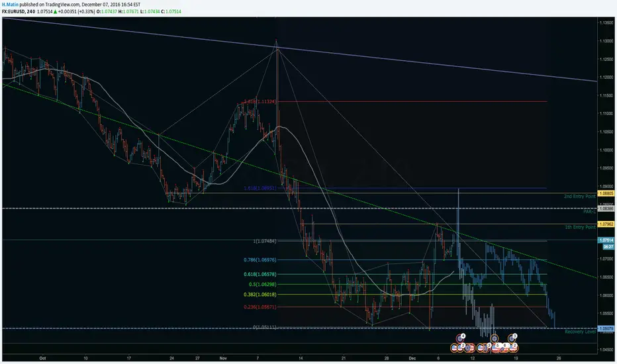Click 1.10000 on the price axis
Image resolution: width=617 pixels, height=364 pixels.
click(x=606, y=150)
